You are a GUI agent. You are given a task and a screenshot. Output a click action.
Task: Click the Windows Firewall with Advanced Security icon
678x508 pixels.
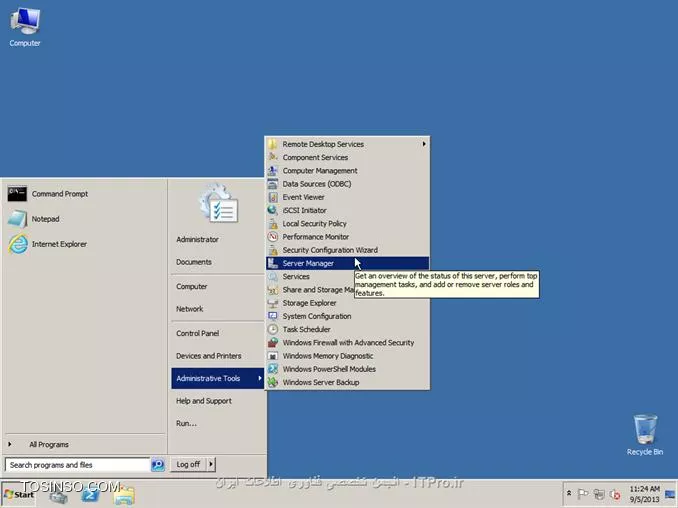pyautogui.click(x=273, y=342)
